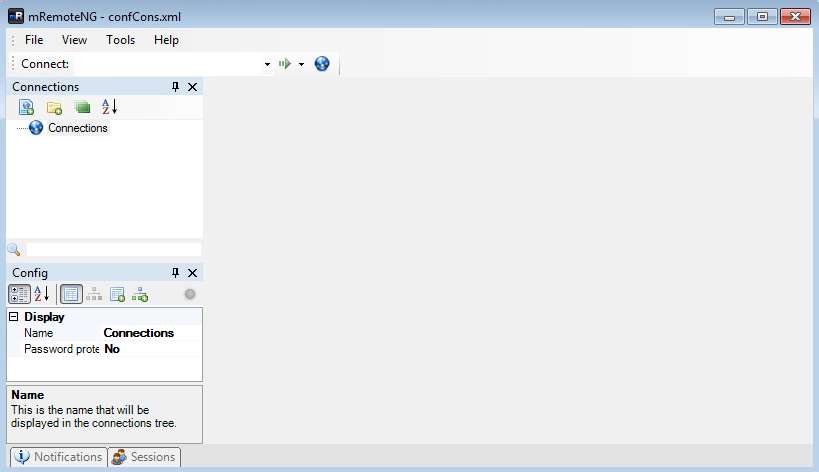Close the Connections panel
The image size is (819, 472).
point(192,87)
